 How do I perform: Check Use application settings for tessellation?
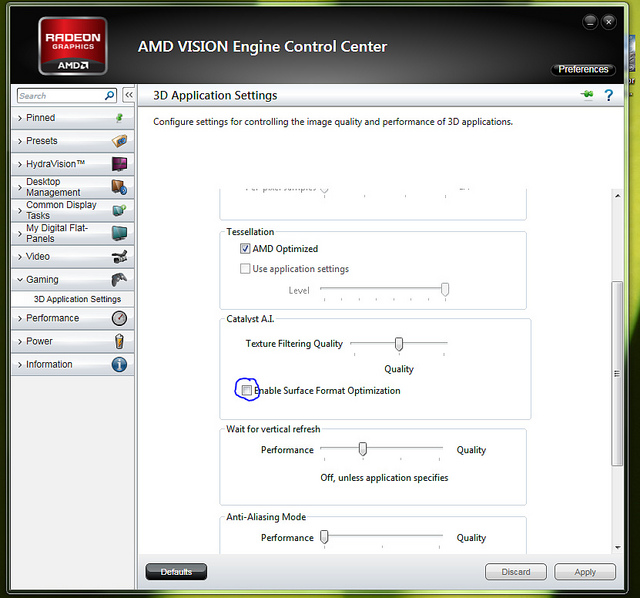coord(245,269)
